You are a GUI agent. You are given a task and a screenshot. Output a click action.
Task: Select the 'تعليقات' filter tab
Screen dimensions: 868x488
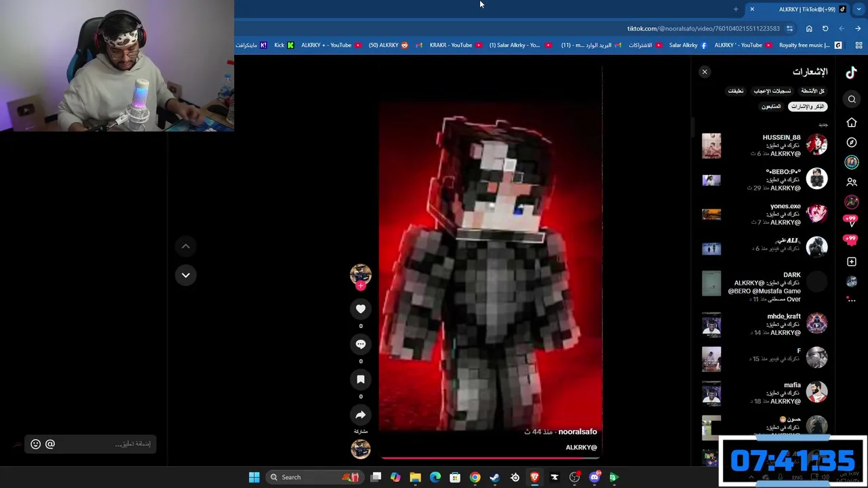point(736,91)
